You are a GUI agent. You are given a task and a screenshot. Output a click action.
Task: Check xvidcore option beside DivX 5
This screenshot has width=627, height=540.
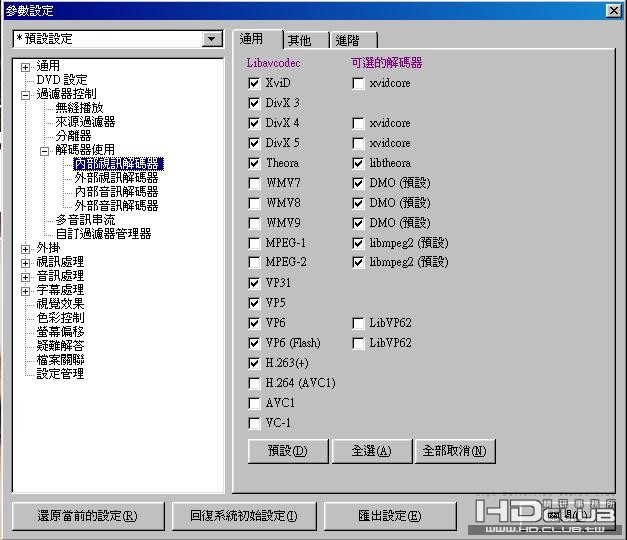tap(358, 143)
